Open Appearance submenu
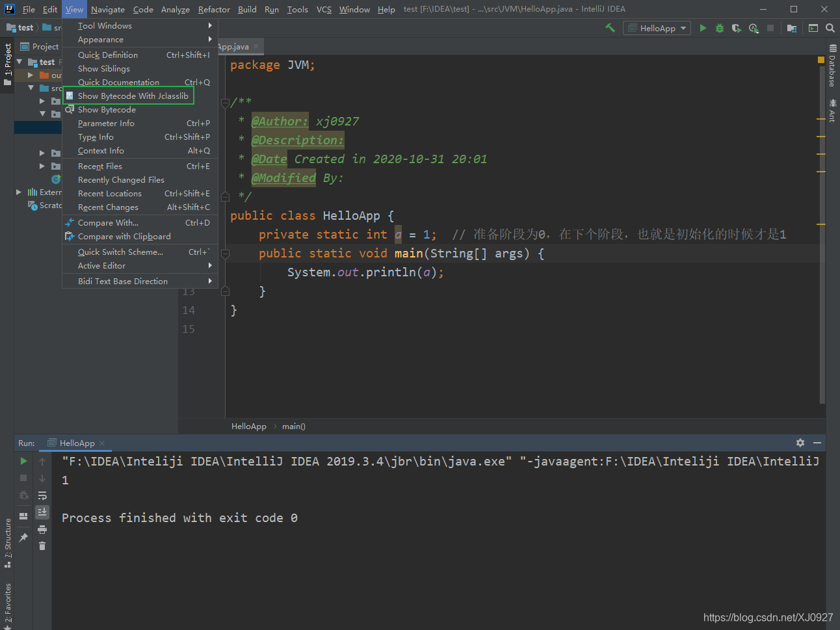This screenshot has width=840, height=630. 140,40
